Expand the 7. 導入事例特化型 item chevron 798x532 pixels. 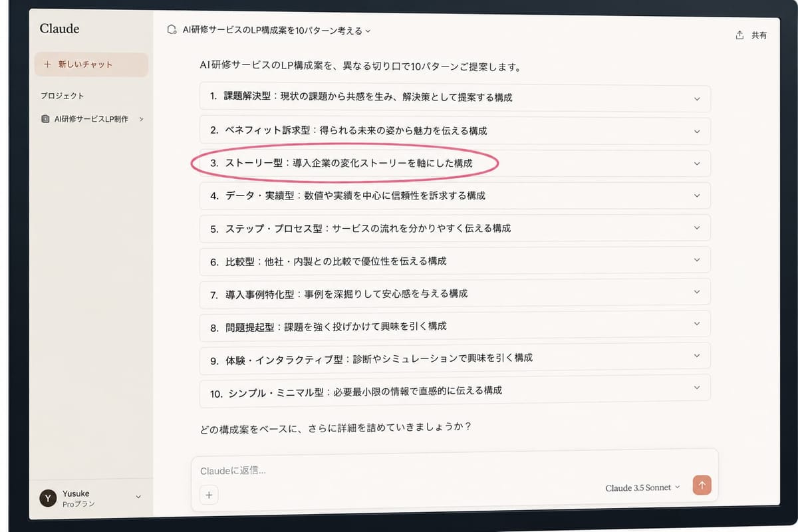(697, 292)
